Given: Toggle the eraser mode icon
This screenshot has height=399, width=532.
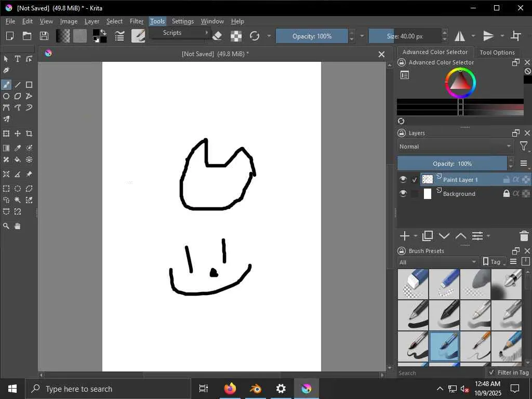Looking at the screenshot, I should (x=218, y=36).
